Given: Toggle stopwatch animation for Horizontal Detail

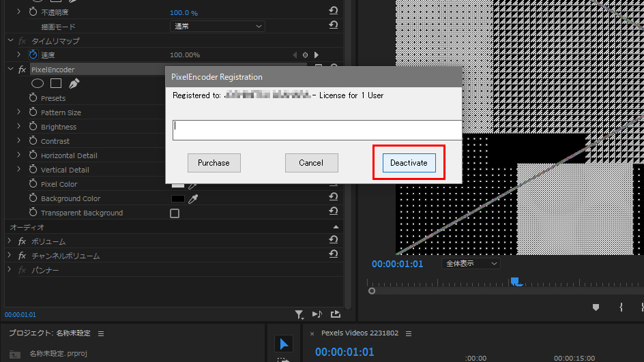Looking at the screenshot, I should click(x=33, y=155).
